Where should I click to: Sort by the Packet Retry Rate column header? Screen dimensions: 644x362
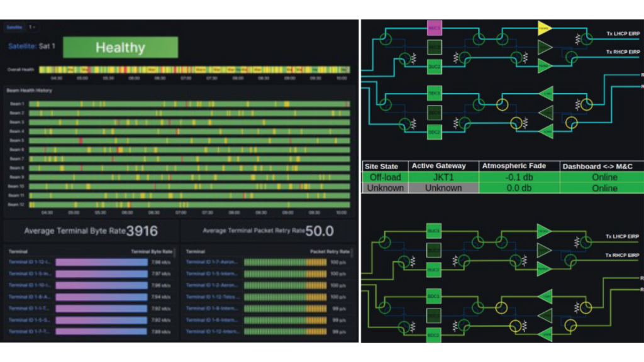tap(330, 251)
